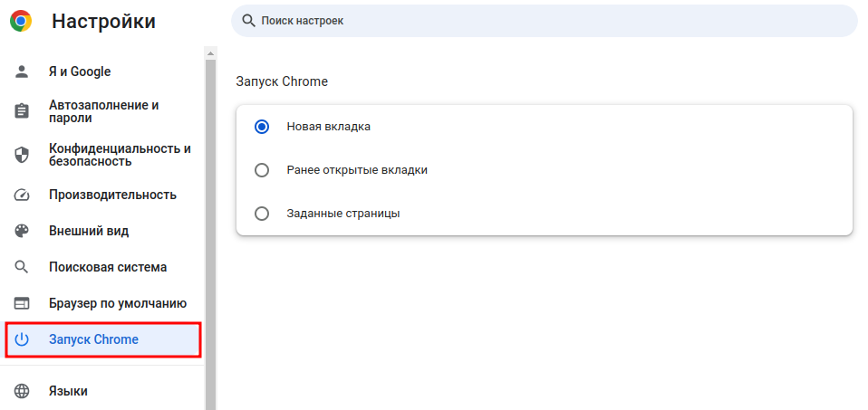The height and width of the screenshot is (410, 868).
Task: Click the search magnifier icon in search bar
Action: [249, 21]
